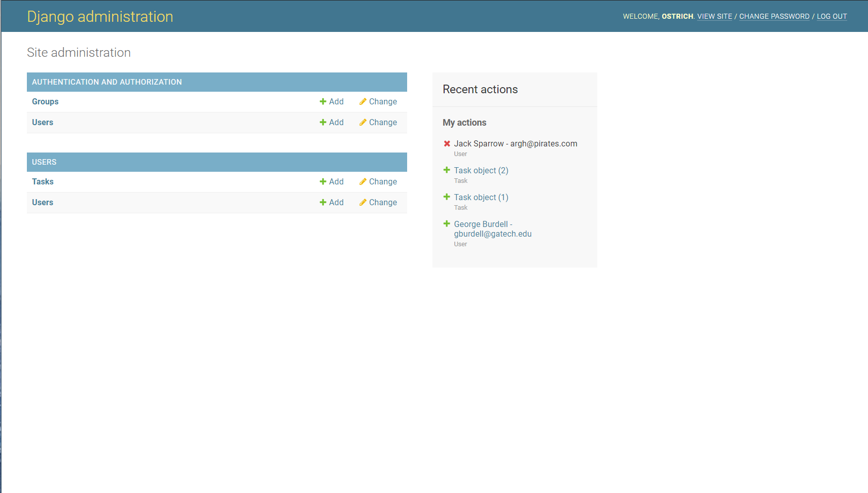The width and height of the screenshot is (868, 493).
Task: Click Change in the Tasks row
Action: coord(378,182)
